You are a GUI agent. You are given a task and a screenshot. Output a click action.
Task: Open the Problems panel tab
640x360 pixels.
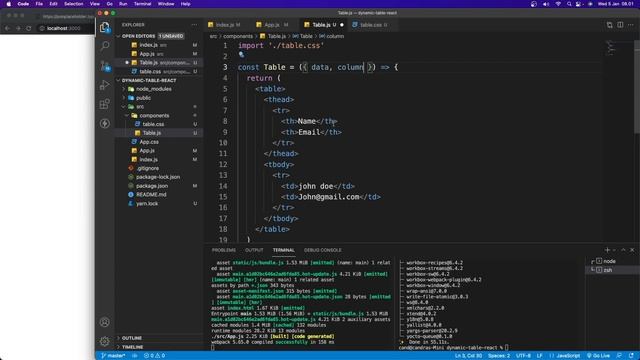(224, 250)
